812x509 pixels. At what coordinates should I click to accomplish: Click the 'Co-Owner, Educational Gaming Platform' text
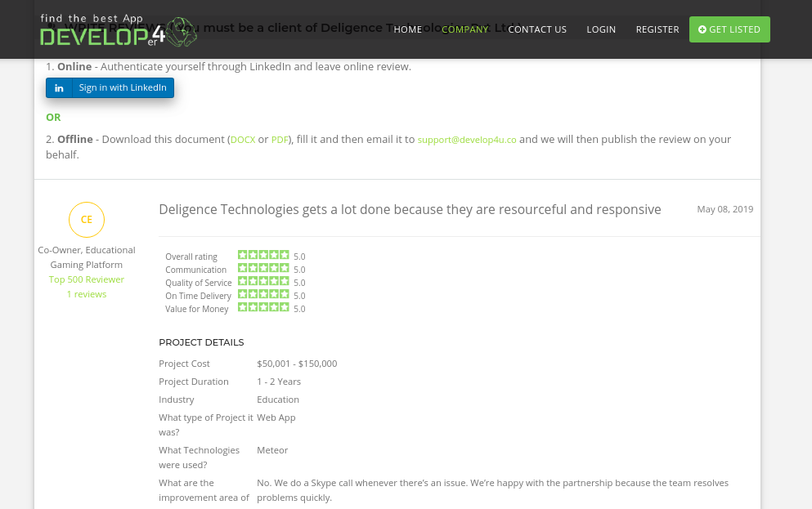[87, 257]
